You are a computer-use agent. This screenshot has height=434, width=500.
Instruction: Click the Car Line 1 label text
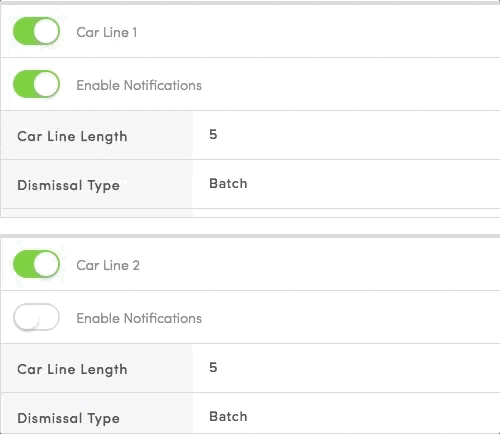(x=107, y=32)
